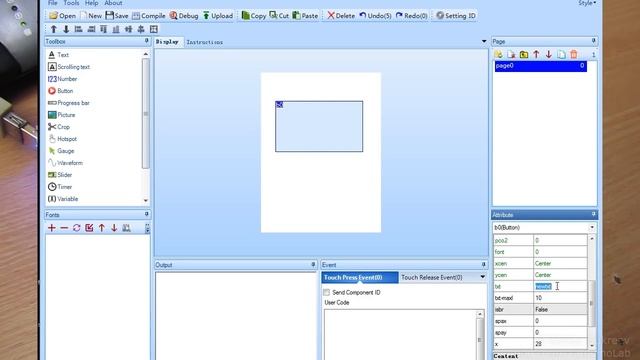Open the Setting ID dialog

pos(456,16)
